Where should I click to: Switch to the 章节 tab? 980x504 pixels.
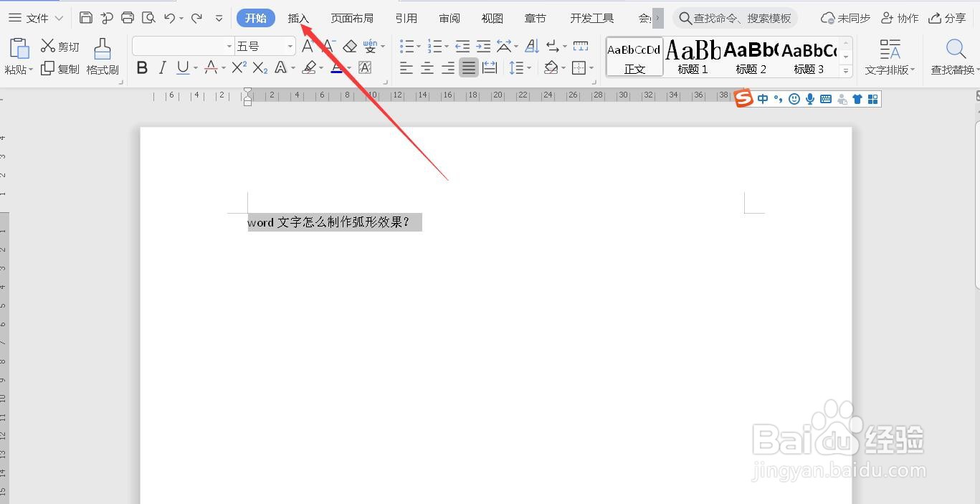[536, 19]
